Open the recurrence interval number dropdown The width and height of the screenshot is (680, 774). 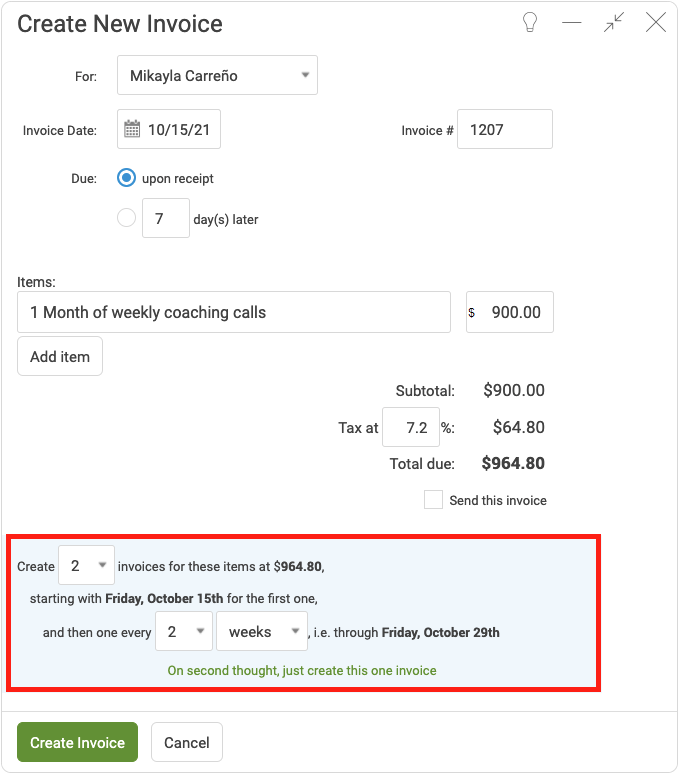click(x=184, y=631)
